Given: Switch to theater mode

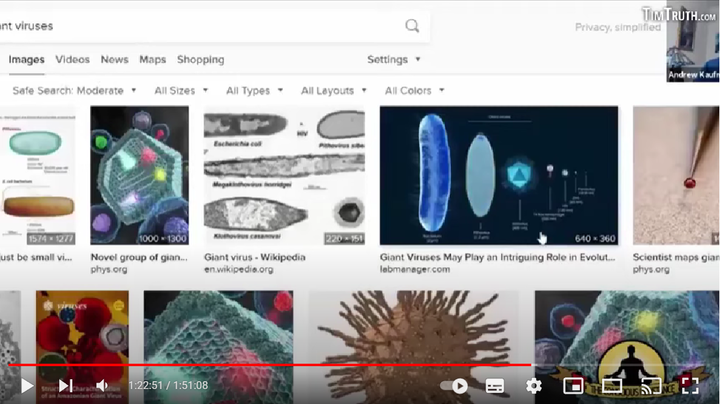Looking at the screenshot, I should tap(612, 386).
